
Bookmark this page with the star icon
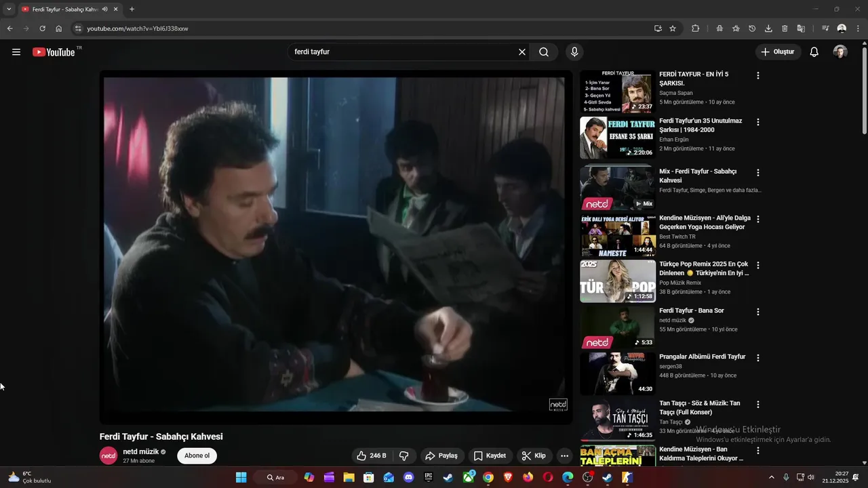click(673, 28)
